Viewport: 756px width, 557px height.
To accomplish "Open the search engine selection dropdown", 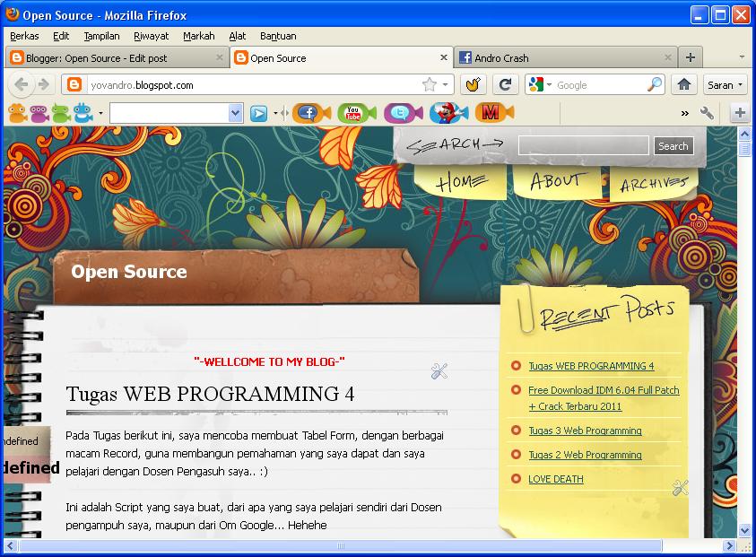I will tap(549, 85).
